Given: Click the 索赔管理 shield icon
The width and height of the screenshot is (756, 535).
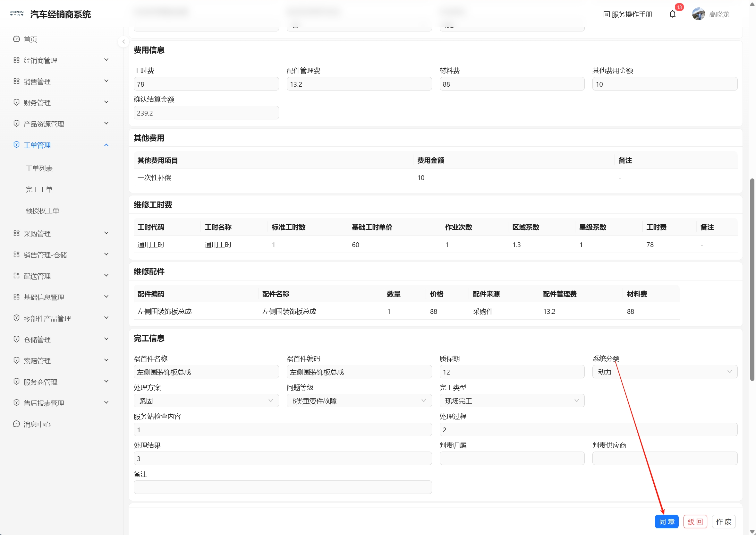Looking at the screenshot, I should 16,360.
